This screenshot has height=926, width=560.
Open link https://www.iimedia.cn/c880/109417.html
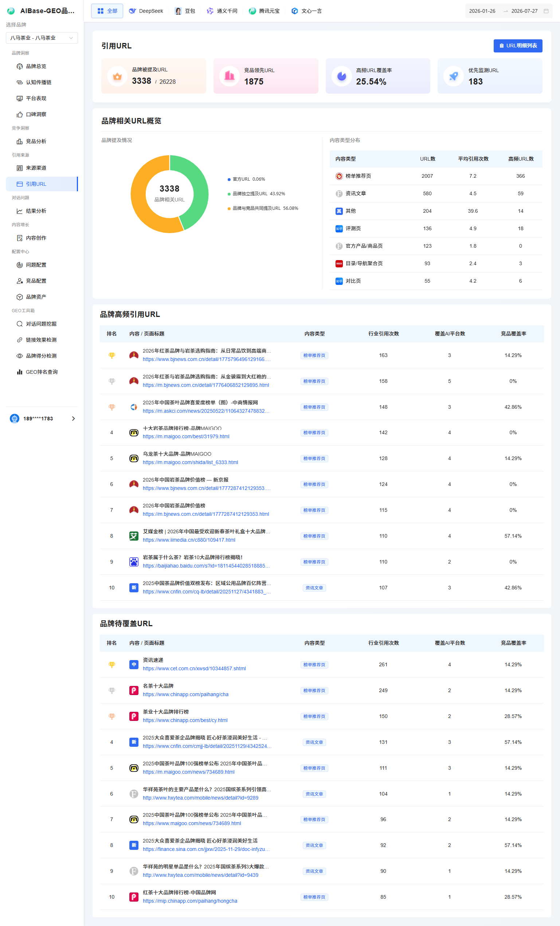coord(189,539)
